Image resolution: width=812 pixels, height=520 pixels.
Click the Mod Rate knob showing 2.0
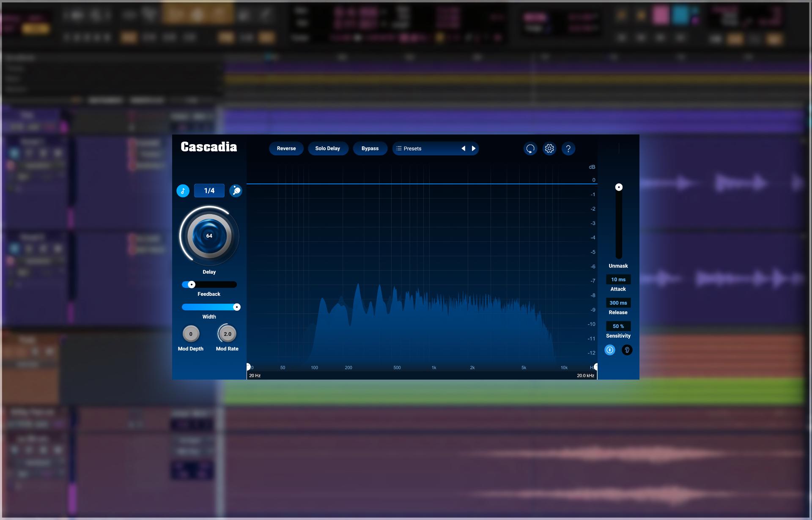pyautogui.click(x=228, y=334)
